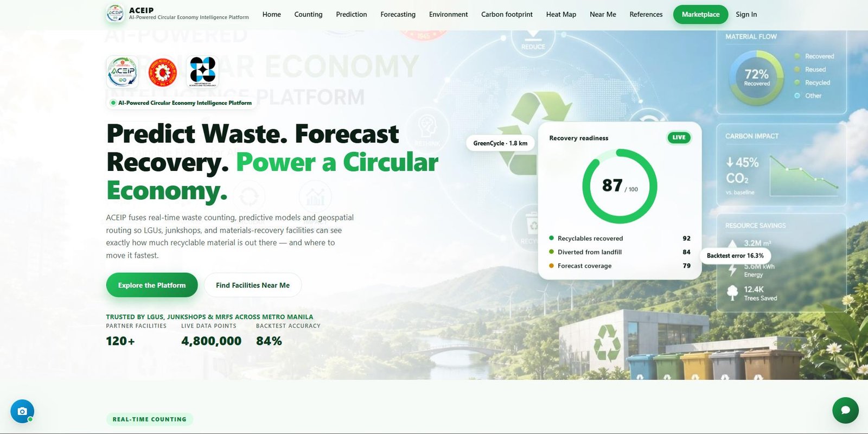Open the Marketplace
This screenshot has height=434, width=868.
click(x=700, y=15)
